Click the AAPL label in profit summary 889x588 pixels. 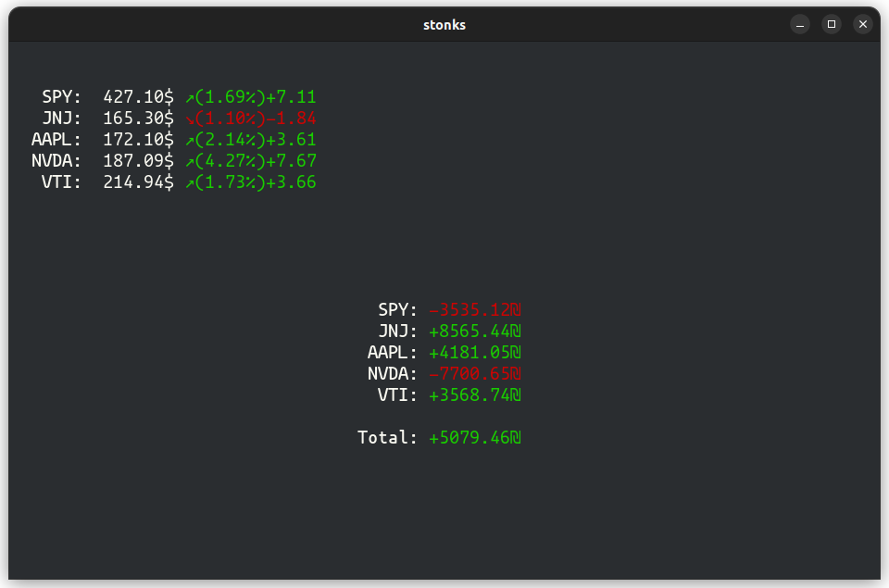393,352
